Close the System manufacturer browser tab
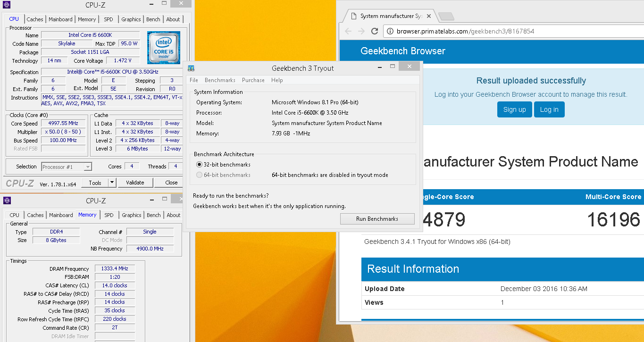The height and width of the screenshot is (342, 644). 428,16
